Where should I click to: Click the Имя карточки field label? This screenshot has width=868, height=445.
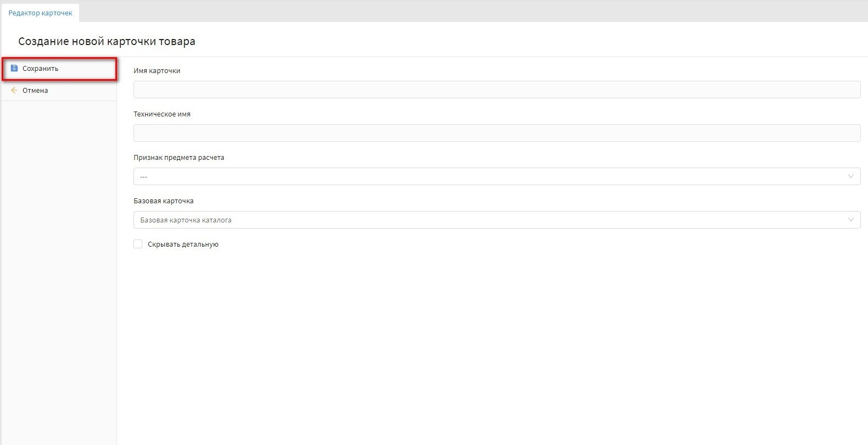click(157, 71)
